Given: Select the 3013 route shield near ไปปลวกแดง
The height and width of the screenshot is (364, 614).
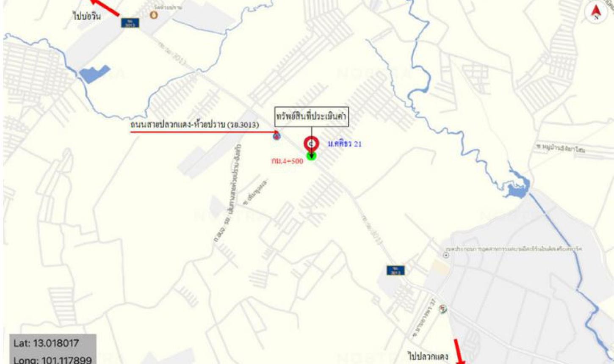Looking at the screenshot, I should coord(395,270).
